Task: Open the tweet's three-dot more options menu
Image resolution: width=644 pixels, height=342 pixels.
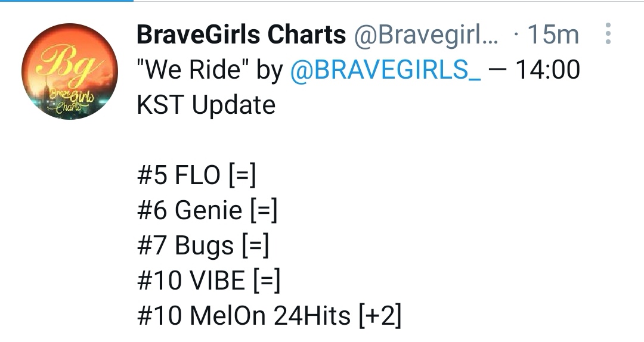Action: pyautogui.click(x=608, y=35)
